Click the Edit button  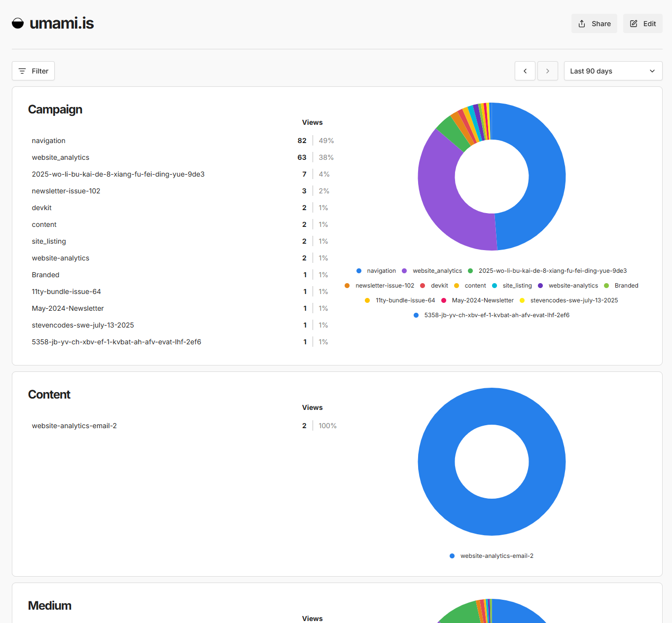pyautogui.click(x=642, y=24)
